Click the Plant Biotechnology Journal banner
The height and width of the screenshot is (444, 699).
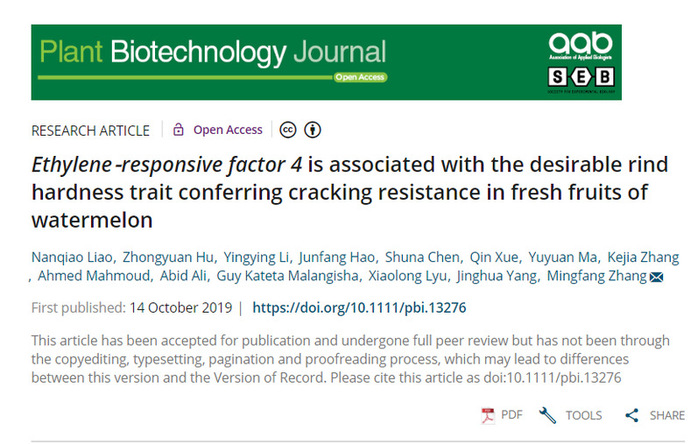tap(326, 62)
